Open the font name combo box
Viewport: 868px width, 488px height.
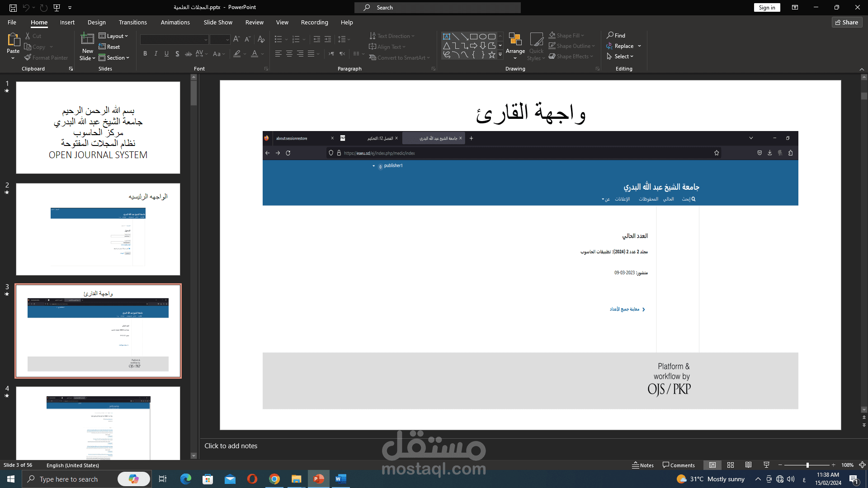174,40
